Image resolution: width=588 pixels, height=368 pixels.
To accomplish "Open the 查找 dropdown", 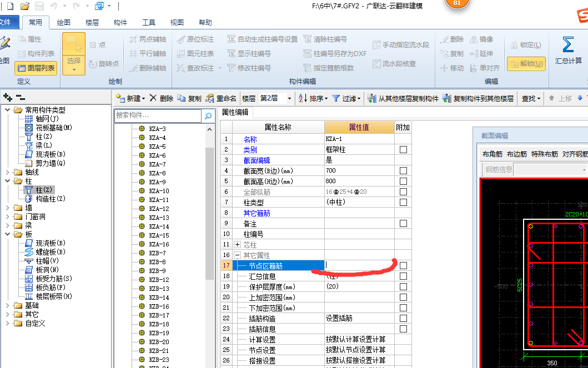I will [531, 98].
